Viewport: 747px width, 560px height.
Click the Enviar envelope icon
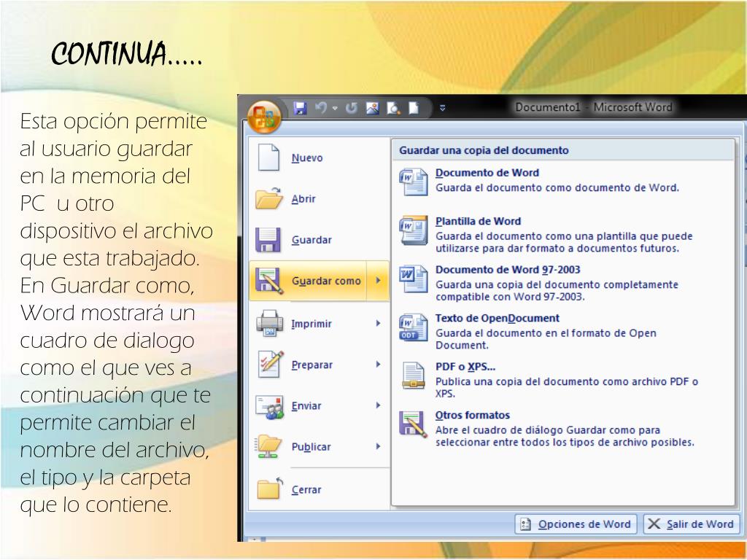(270, 407)
